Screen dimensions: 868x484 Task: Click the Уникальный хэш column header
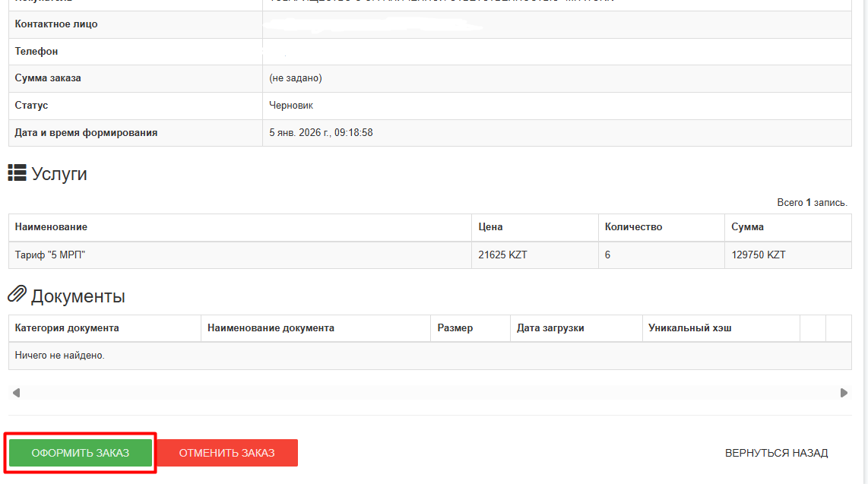coord(689,328)
